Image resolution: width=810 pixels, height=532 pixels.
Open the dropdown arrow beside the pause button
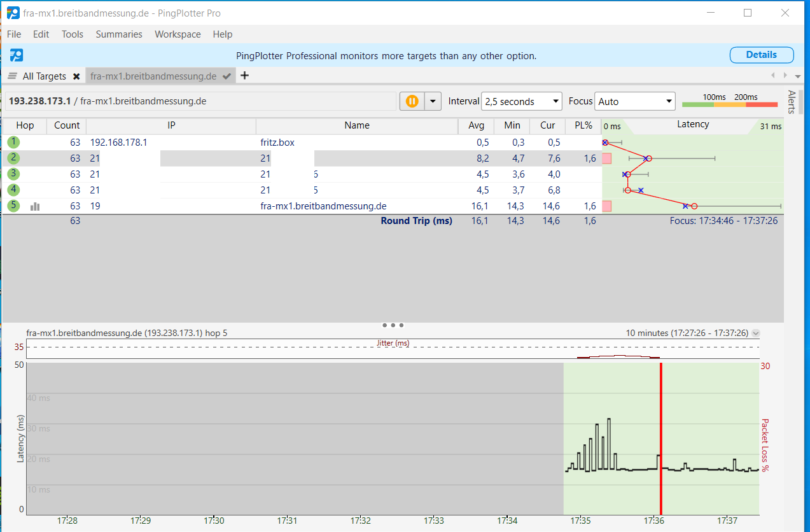click(433, 101)
